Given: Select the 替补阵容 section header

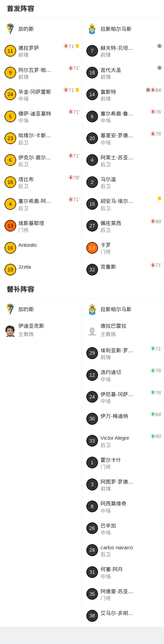Looking at the screenshot, I should click(20, 289).
